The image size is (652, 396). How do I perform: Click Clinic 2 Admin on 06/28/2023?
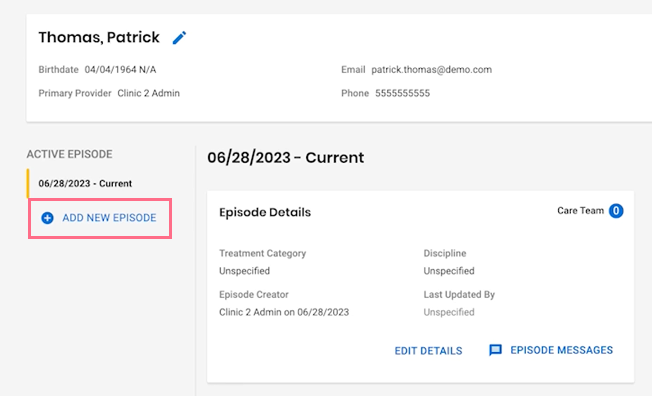point(284,312)
